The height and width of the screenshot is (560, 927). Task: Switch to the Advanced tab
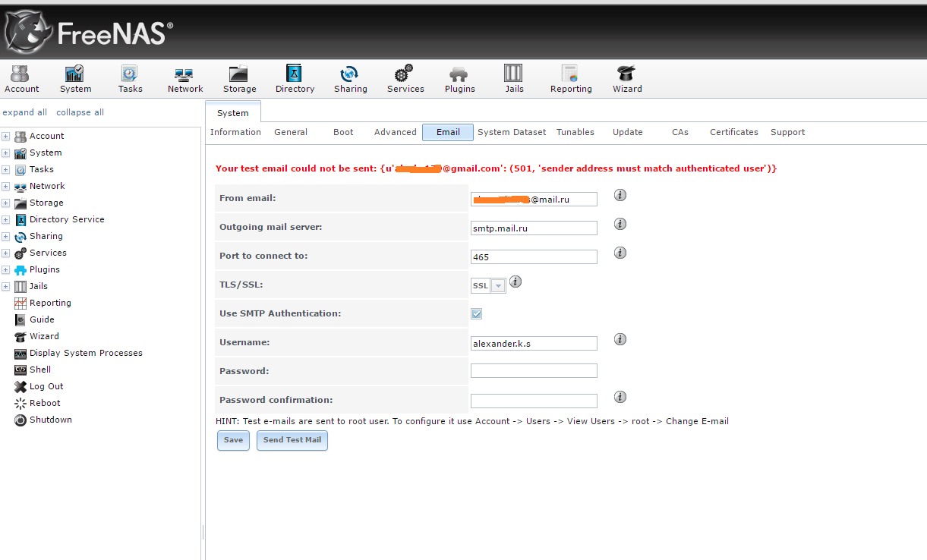[395, 132]
